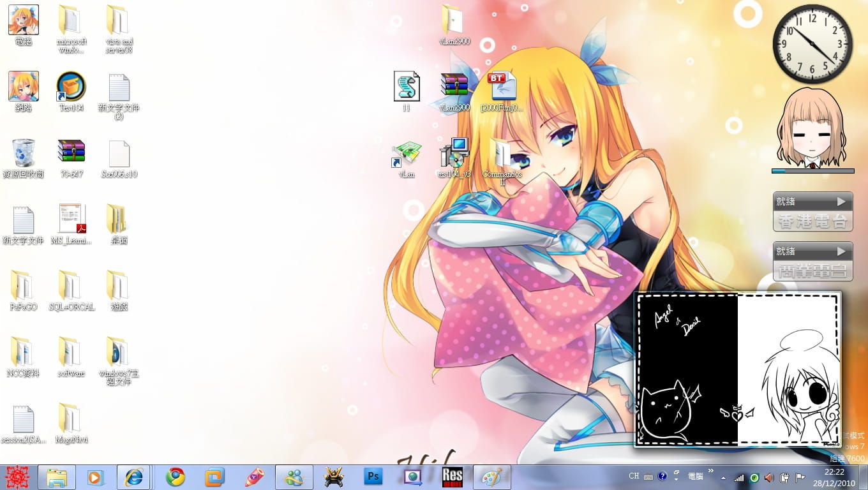This screenshot has height=490, width=868.
Task: Show hidden system tray icons
Action: 723,477
